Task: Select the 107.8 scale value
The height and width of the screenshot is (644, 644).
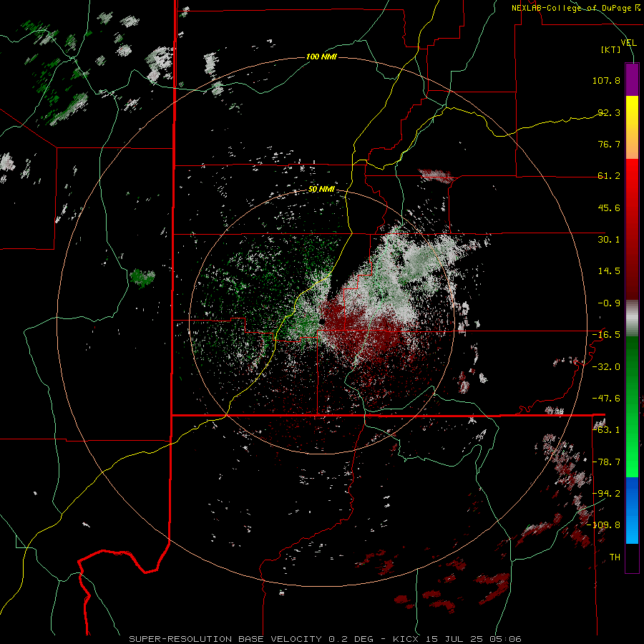Action: coord(606,80)
